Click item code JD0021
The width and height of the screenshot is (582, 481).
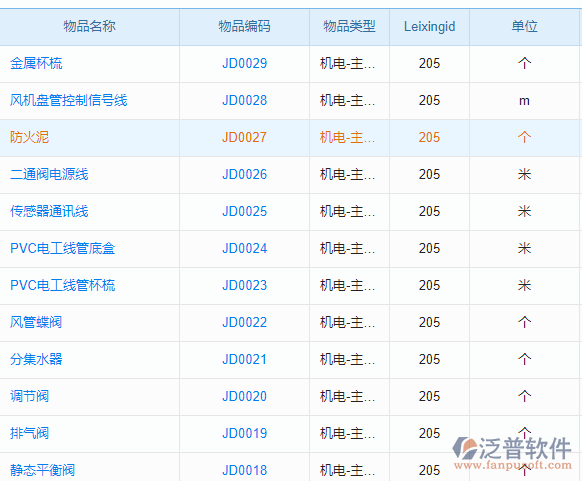coord(244,359)
